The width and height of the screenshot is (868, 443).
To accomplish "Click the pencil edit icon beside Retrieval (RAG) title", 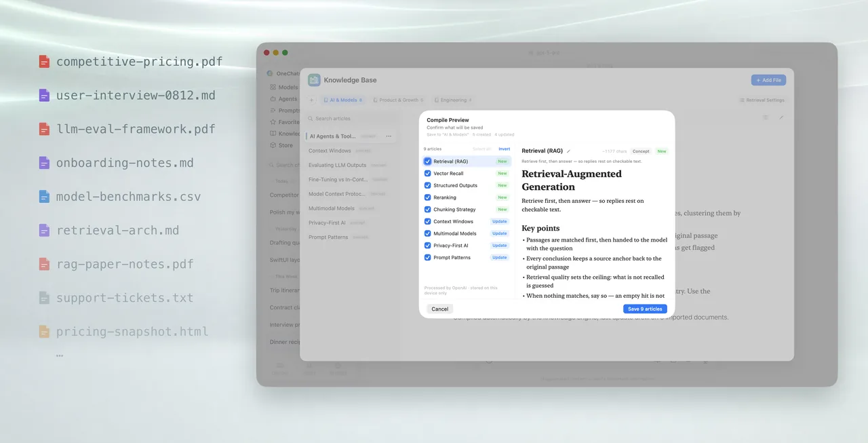I will click(569, 151).
